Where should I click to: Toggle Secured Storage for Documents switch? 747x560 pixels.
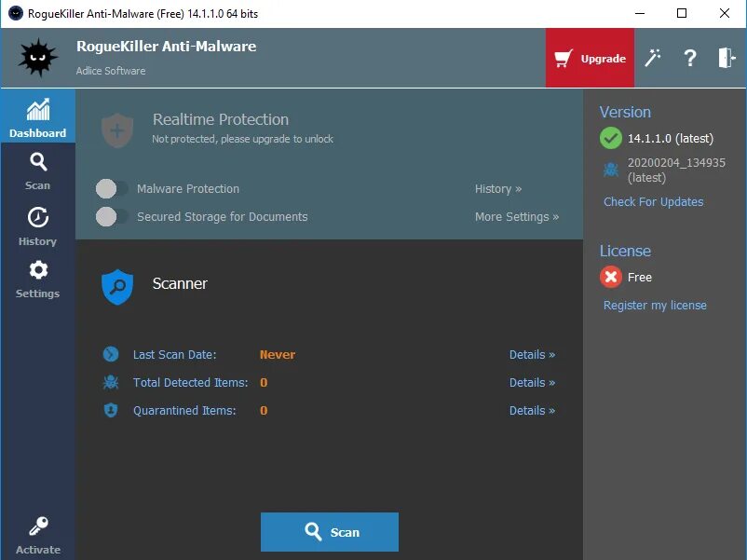coord(112,217)
